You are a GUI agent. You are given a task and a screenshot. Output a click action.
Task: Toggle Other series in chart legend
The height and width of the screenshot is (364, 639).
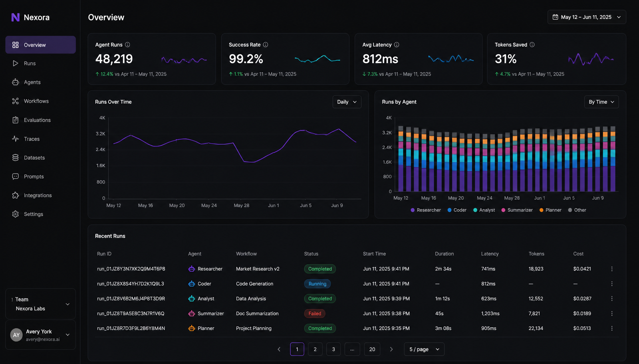pos(577,210)
